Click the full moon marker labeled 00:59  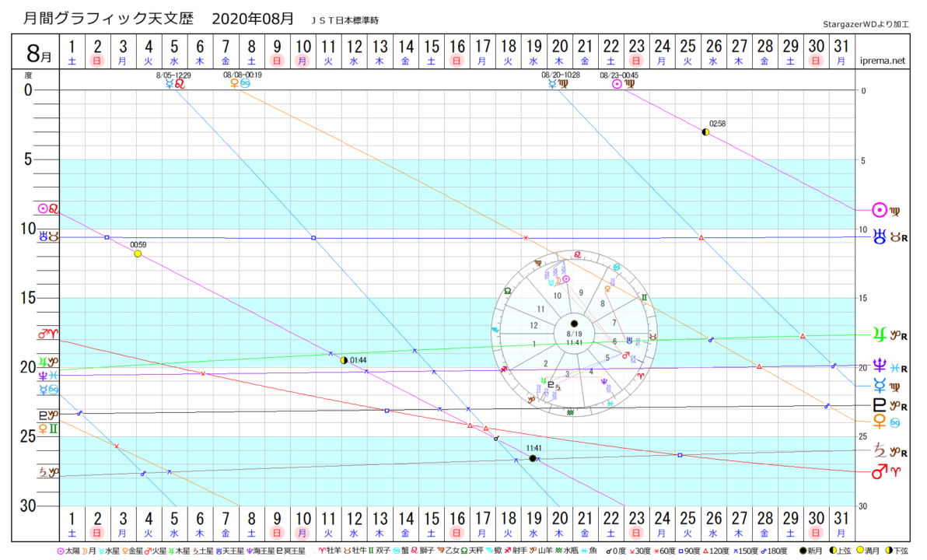pos(138,254)
